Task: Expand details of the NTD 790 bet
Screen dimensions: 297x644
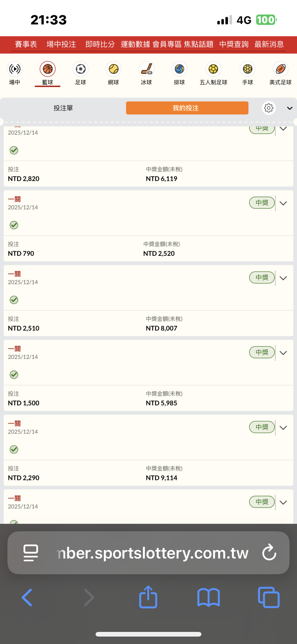Action: [x=283, y=203]
